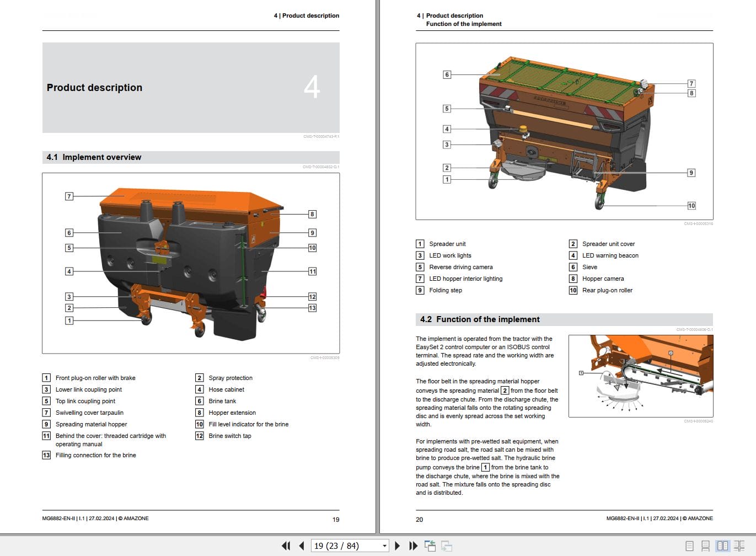Viewport: 756px width, 556px height.
Task: Click callout 10 on the rear view figure
Action: (x=691, y=206)
